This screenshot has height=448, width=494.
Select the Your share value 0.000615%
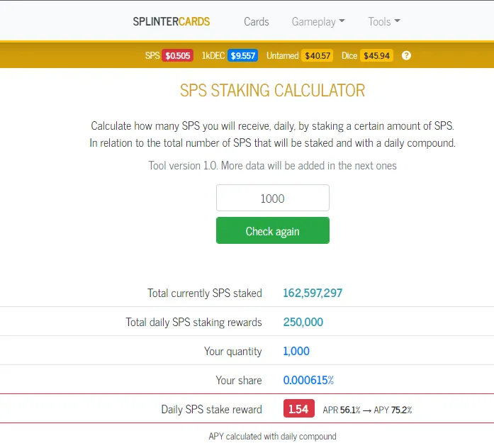[x=308, y=380]
